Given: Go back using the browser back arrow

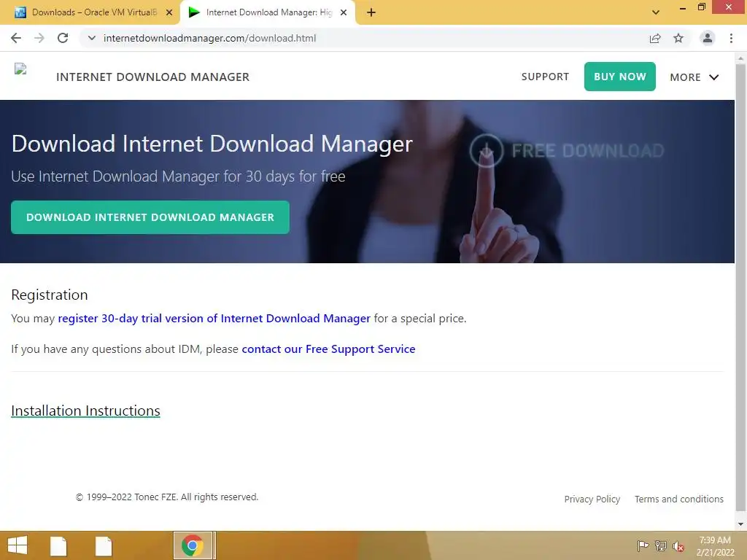Looking at the screenshot, I should (16, 38).
